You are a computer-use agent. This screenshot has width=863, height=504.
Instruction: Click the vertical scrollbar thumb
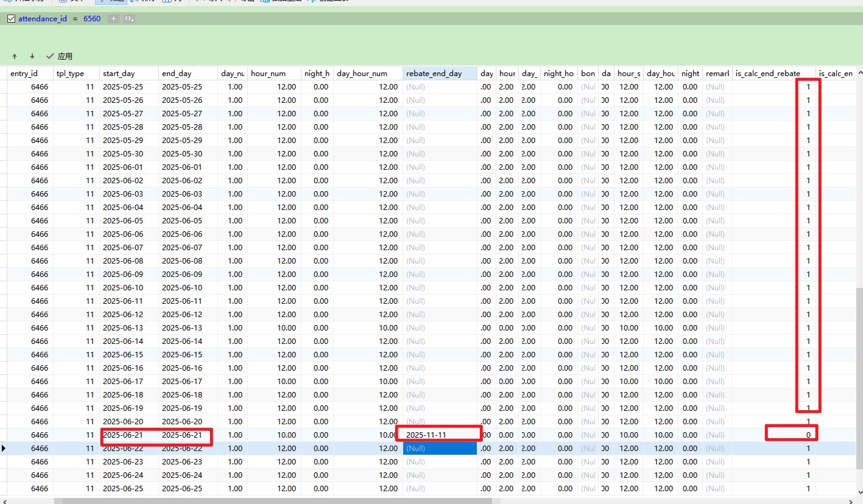coord(859,378)
